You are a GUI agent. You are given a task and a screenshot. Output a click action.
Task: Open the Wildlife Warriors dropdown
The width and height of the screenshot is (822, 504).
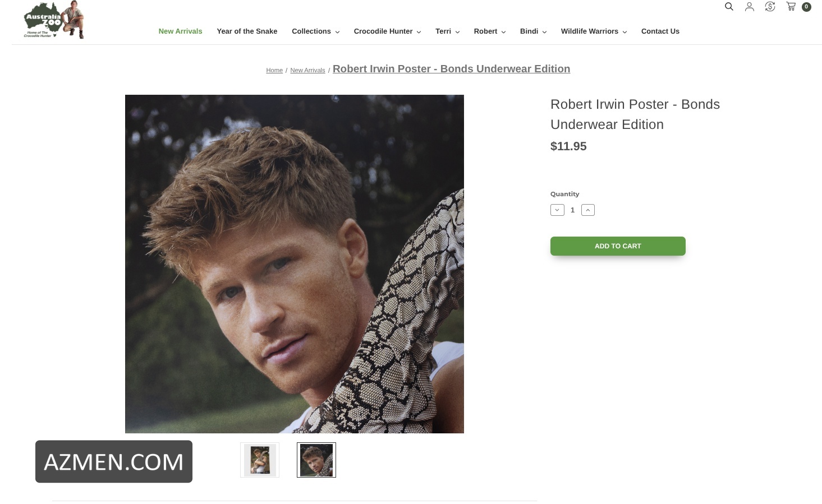594,31
